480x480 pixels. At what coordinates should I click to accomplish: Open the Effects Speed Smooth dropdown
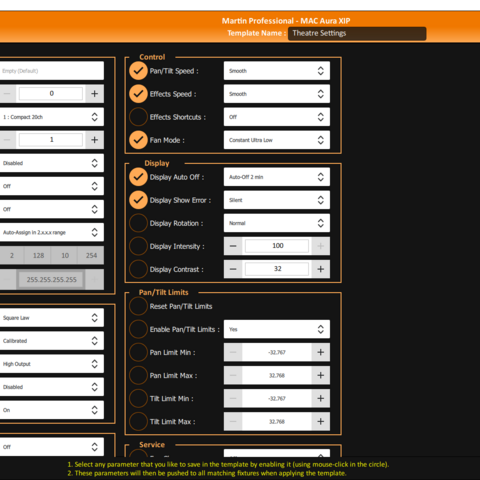click(x=277, y=94)
